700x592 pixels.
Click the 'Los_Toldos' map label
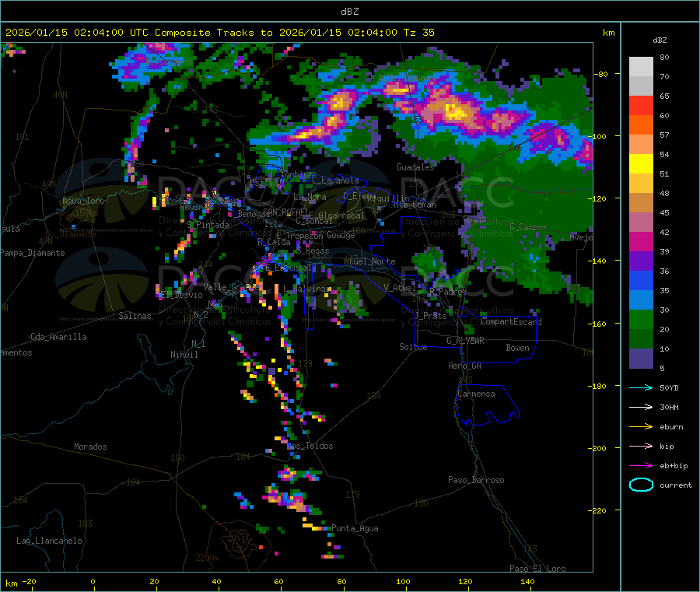[x=310, y=446]
